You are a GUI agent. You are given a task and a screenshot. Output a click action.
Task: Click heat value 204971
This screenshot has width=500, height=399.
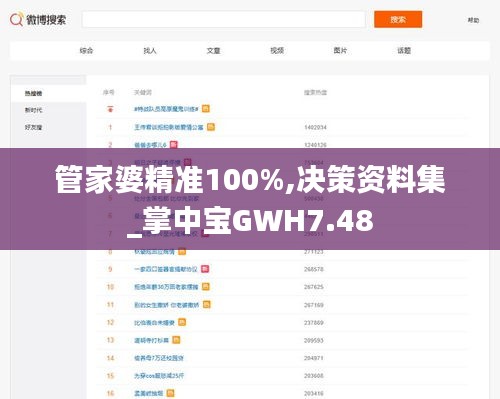pos(314,358)
